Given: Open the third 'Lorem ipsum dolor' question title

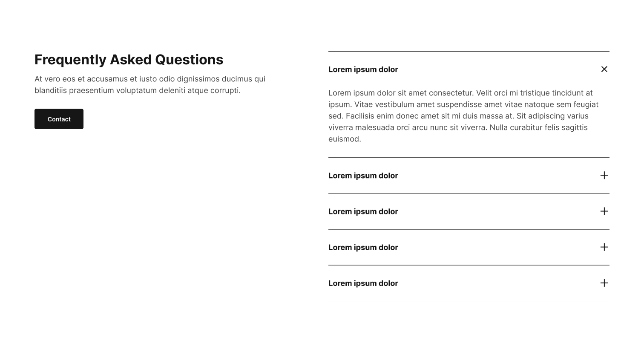Looking at the screenshot, I should (363, 211).
